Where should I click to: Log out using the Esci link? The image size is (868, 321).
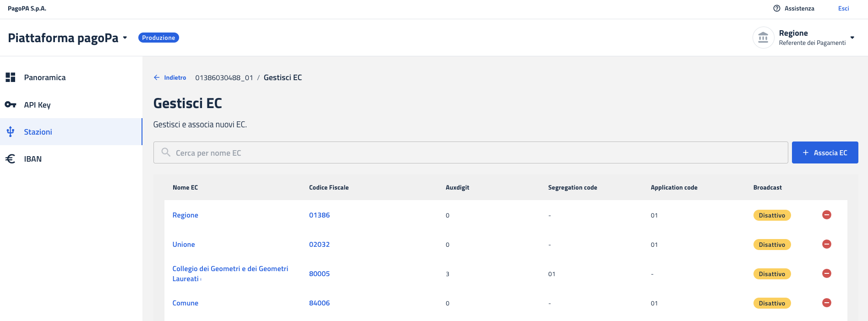[x=843, y=8]
